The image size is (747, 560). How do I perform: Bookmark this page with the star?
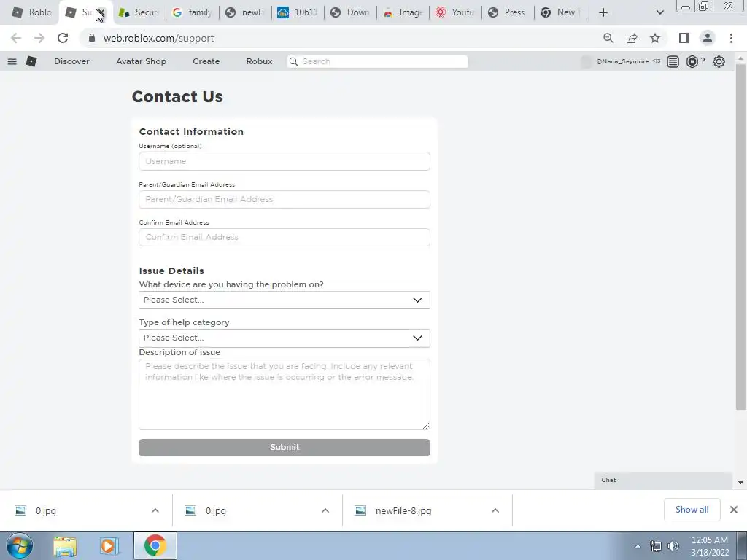[x=655, y=38]
